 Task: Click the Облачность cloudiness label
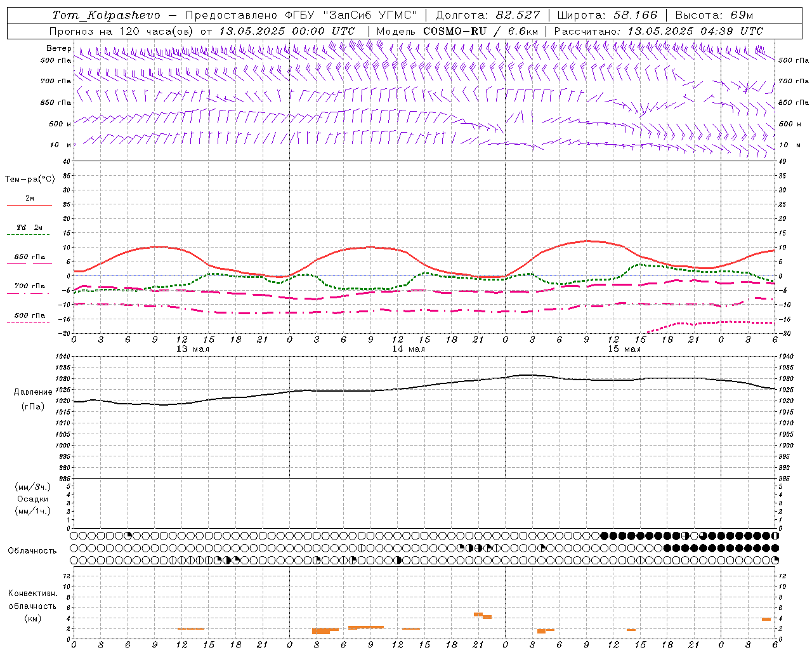(x=32, y=551)
